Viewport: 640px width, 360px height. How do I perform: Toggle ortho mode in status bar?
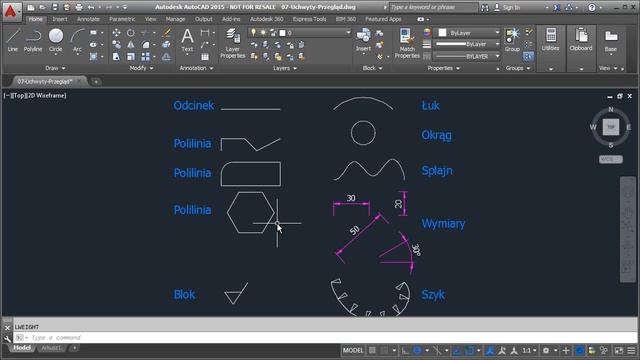pos(405,350)
